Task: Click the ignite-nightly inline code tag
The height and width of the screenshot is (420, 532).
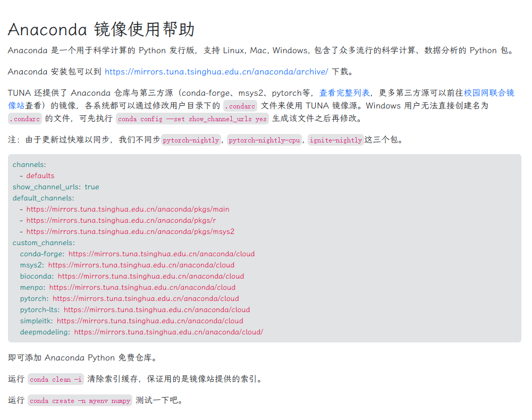Action: [x=335, y=140]
